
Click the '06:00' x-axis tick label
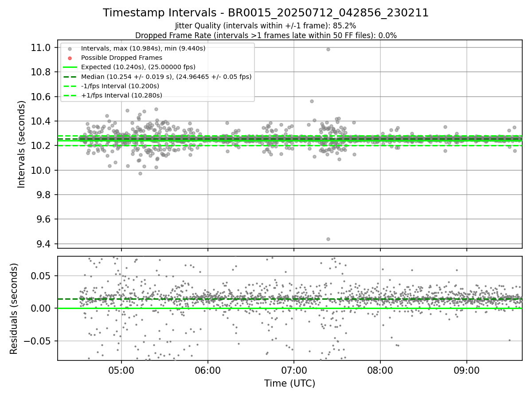click(x=207, y=370)
